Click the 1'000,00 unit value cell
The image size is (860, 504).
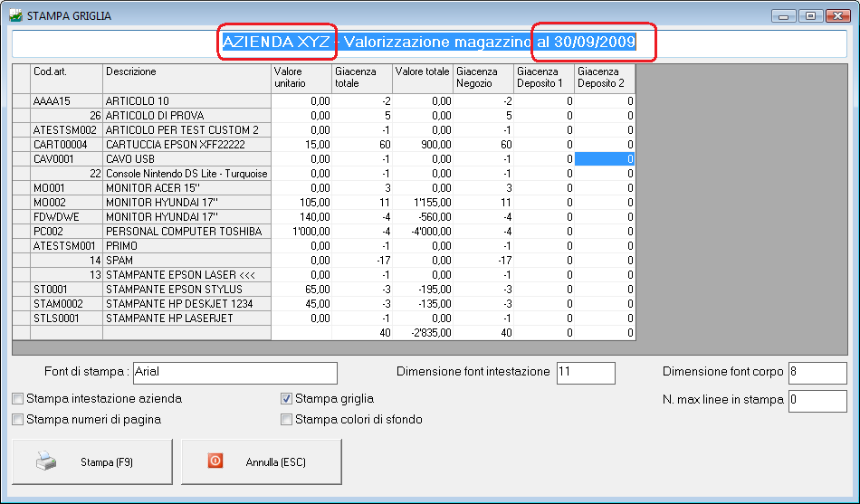tap(301, 232)
